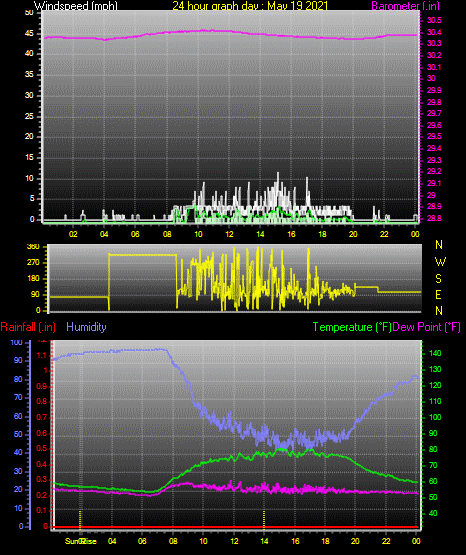This screenshot has width=466, height=555.
Task: Click the dotted yellow marker at hour 14
Action: click(264, 519)
